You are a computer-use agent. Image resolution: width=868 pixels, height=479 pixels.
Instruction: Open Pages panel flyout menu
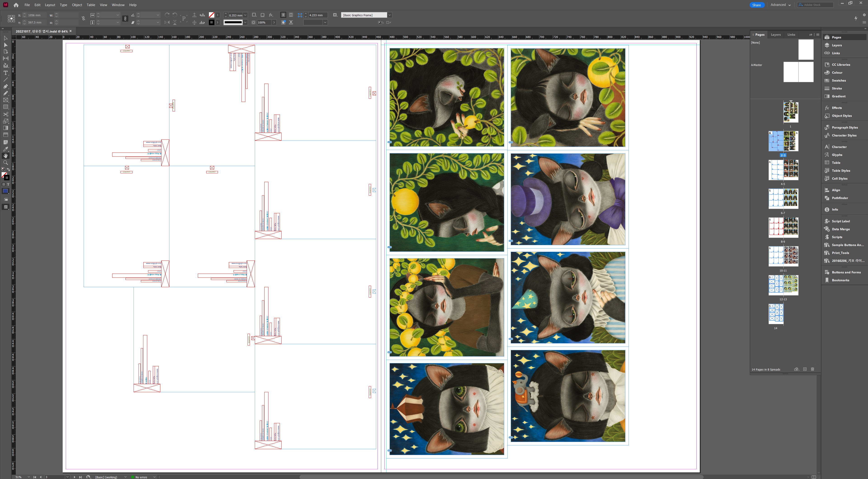point(817,34)
